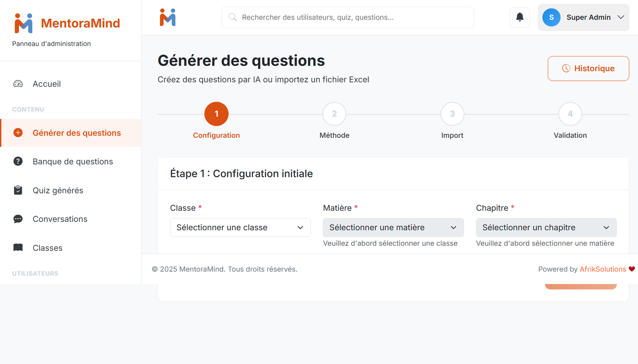This screenshot has height=364, width=638.
Task: Click the notification bell icon
Action: (x=520, y=17)
